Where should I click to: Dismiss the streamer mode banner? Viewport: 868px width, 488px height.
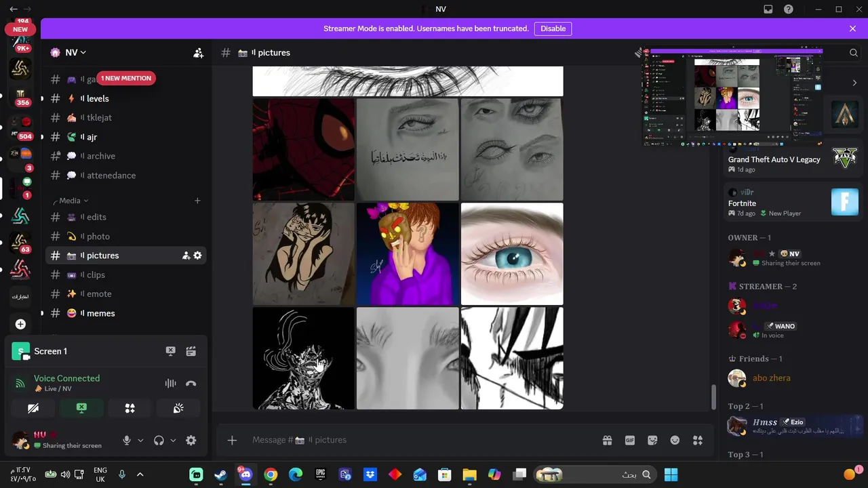852,28
